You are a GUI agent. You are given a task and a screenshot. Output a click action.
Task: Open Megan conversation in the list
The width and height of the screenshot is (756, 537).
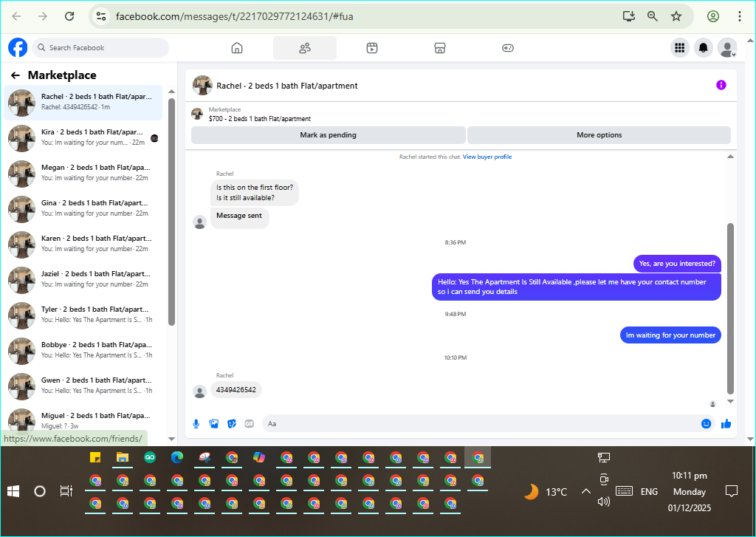[83, 174]
